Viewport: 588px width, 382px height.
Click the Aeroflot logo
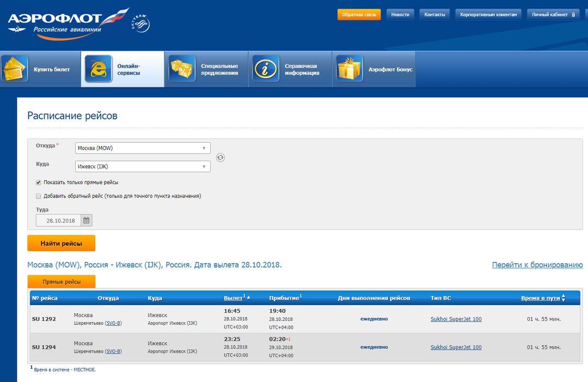pyautogui.click(x=68, y=23)
